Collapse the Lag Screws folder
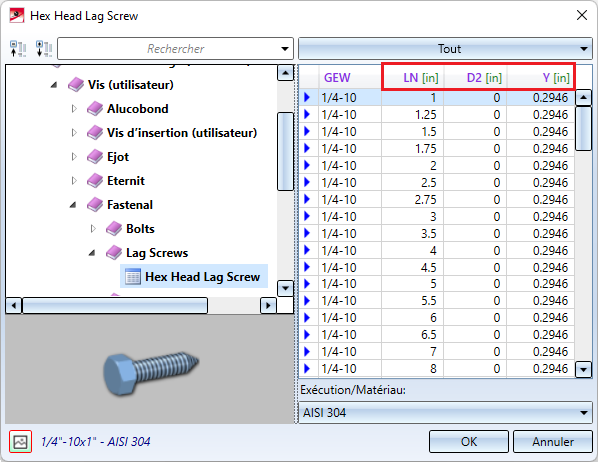The height and width of the screenshot is (462, 598). click(92, 253)
